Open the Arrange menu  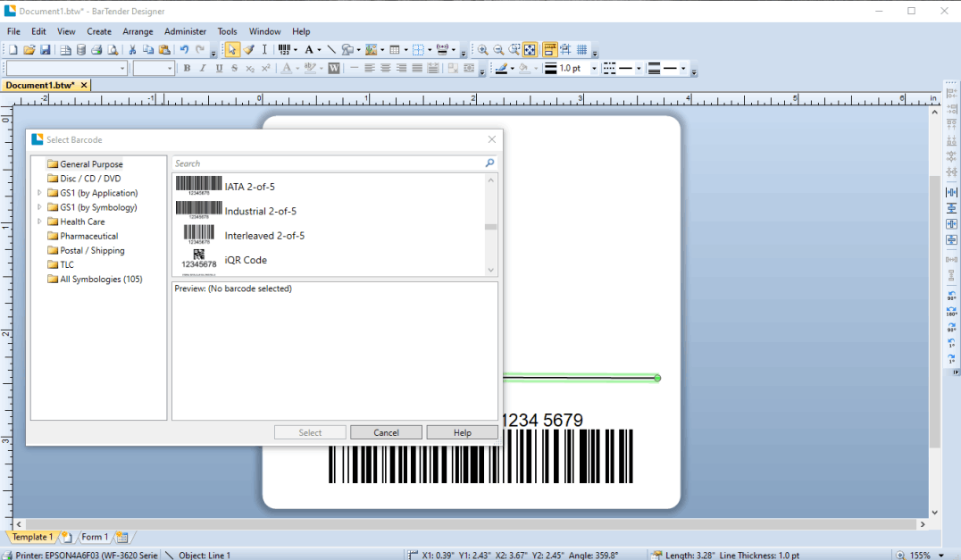pyautogui.click(x=138, y=31)
